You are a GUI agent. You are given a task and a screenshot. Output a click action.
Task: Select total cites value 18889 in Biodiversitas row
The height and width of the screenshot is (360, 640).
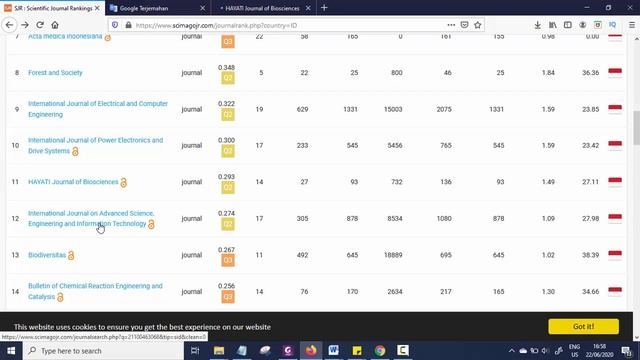click(393, 255)
